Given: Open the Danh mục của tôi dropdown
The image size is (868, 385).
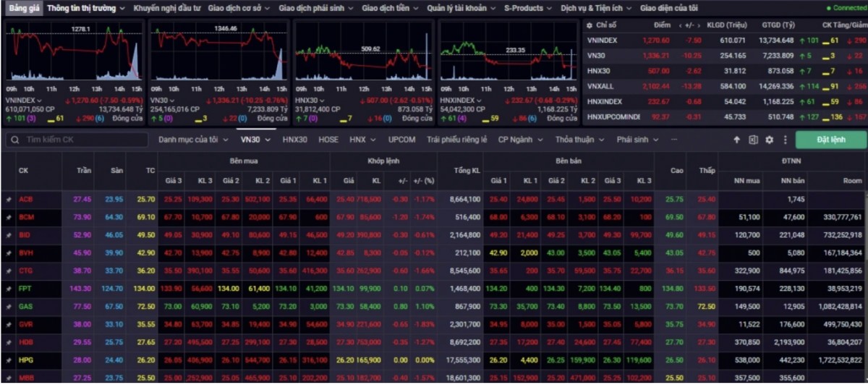Looking at the screenshot, I should coord(192,140).
